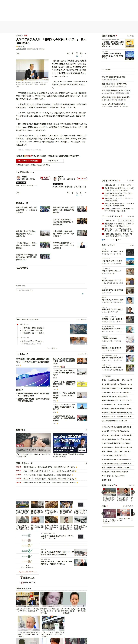Open 注目の連載記事 heading link
This screenshot has width=138, height=644.
109,36
